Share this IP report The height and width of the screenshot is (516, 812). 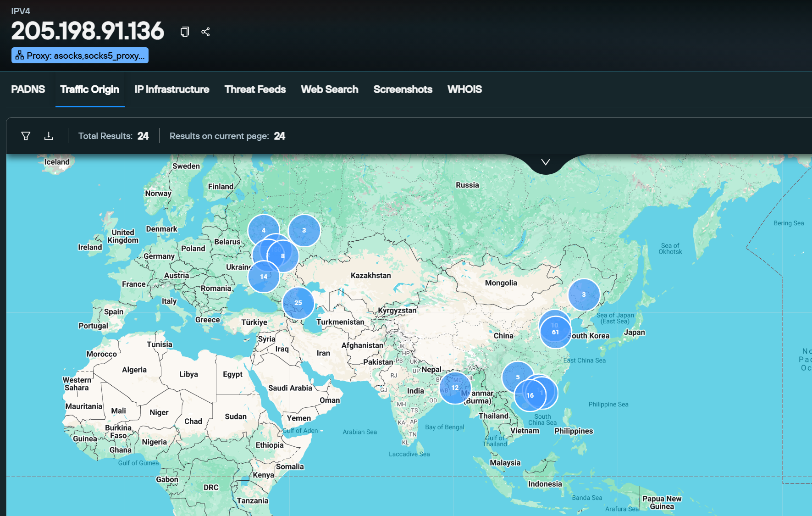(205, 32)
